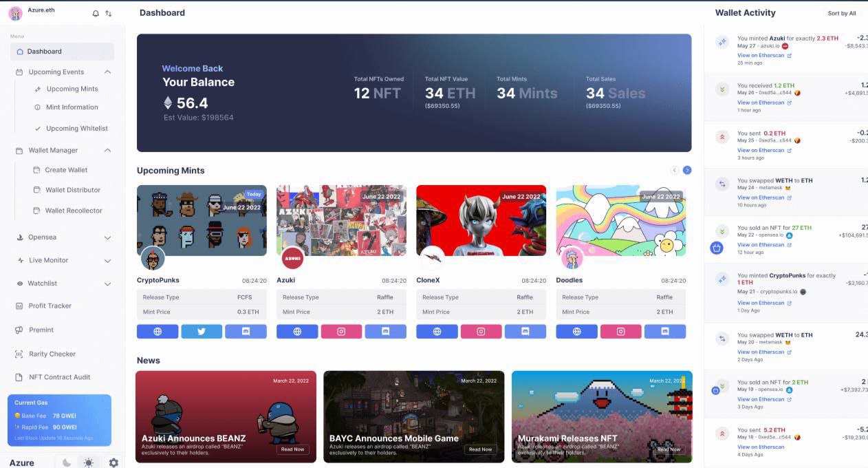Show next upcoming mints with right arrow

687,170
